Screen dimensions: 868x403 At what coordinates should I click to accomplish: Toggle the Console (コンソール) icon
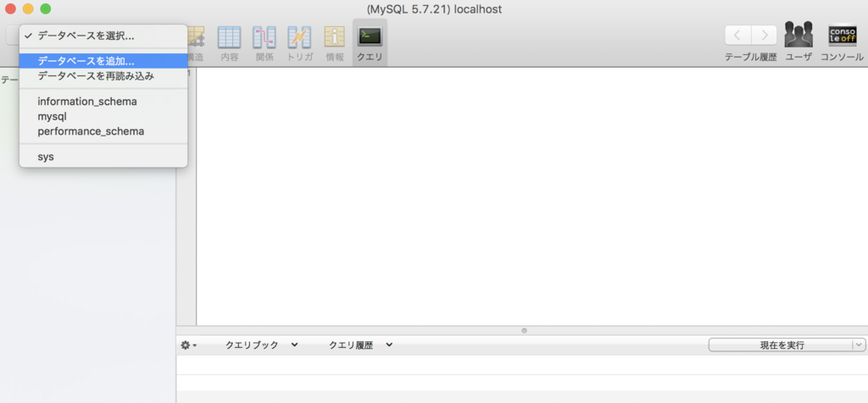tap(842, 41)
